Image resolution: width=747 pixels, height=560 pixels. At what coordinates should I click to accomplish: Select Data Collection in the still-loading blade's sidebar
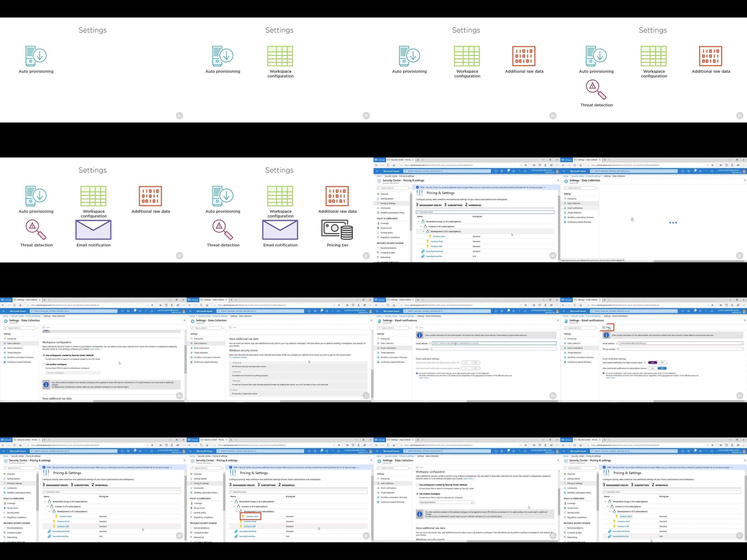point(574,203)
